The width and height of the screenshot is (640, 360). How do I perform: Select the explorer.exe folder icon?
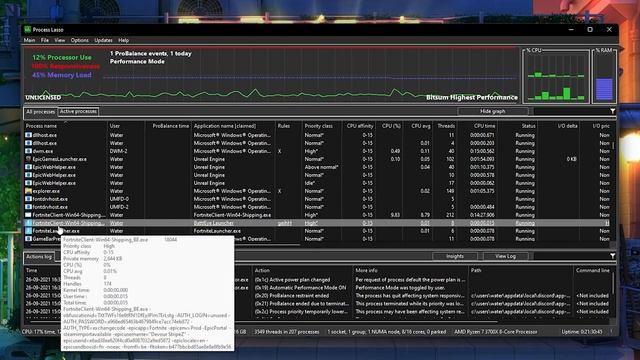point(29,191)
